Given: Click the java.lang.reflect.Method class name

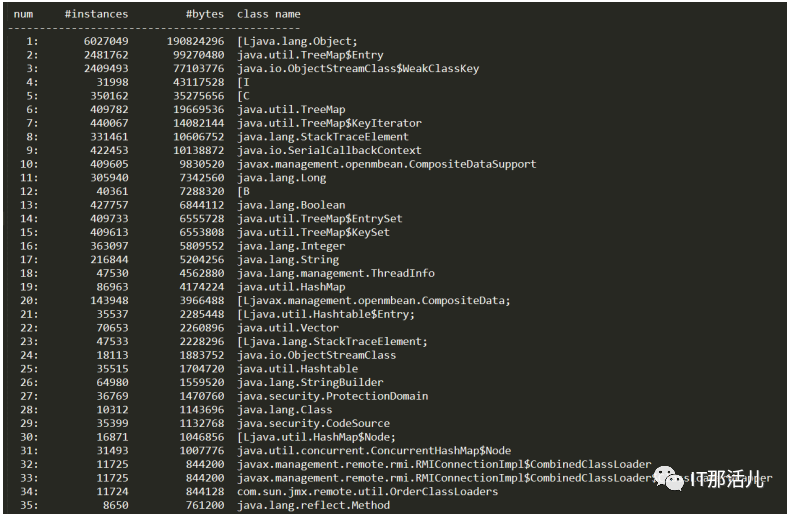Looking at the screenshot, I should pos(313,505).
